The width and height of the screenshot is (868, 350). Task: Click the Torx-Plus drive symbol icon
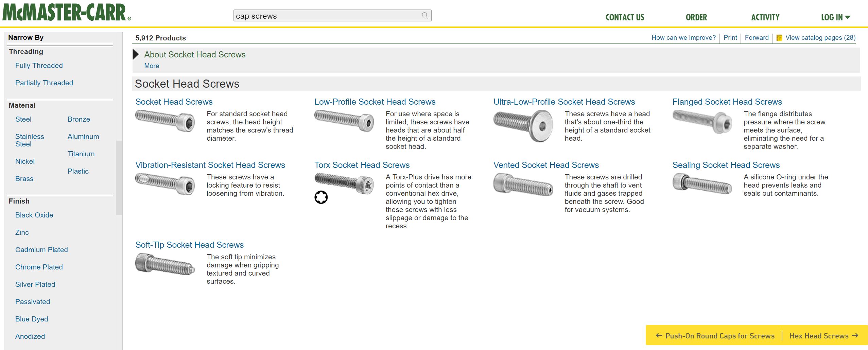coord(321,197)
